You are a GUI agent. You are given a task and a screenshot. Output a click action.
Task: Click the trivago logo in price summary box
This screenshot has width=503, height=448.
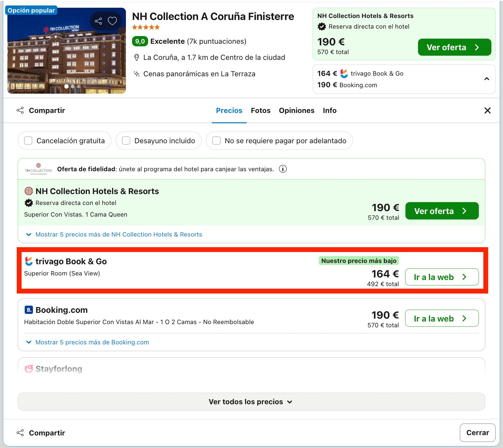[344, 74]
